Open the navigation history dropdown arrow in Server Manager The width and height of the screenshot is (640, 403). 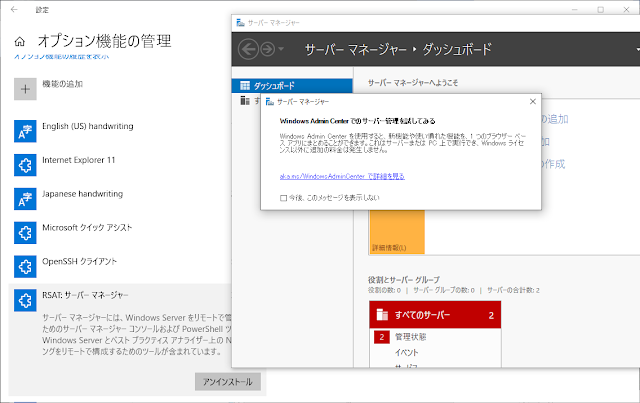[x=281, y=49]
